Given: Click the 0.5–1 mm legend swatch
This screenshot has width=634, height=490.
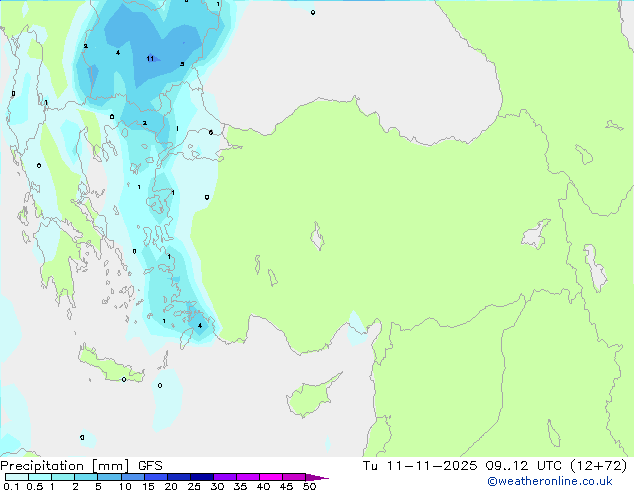Looking at the screenshot, I should click(x=40, y=477).
